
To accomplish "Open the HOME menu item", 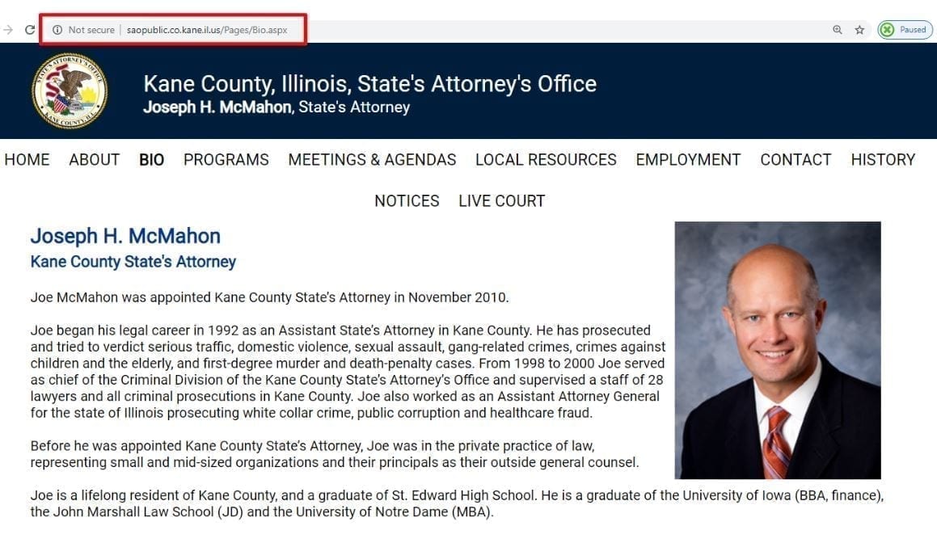I will (27, 160).
